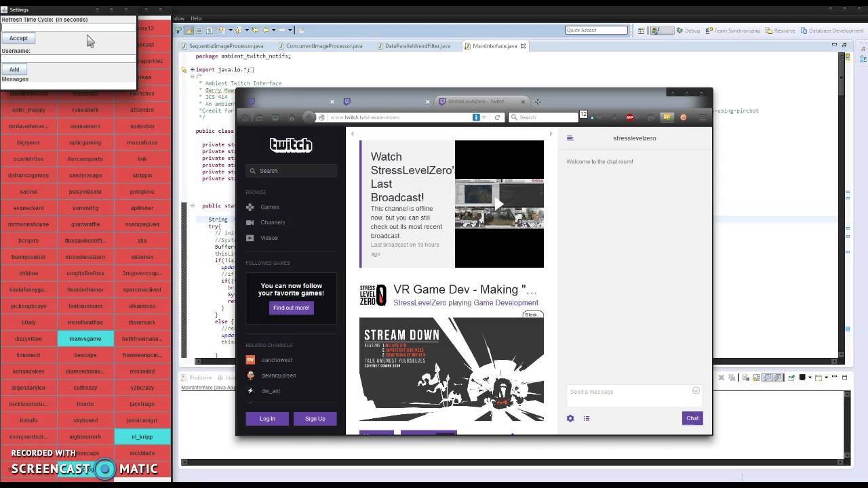Toggle the chat panel collapse icon beside stresslevelzero
The image size is (868, 488).
tap(570, 138)
